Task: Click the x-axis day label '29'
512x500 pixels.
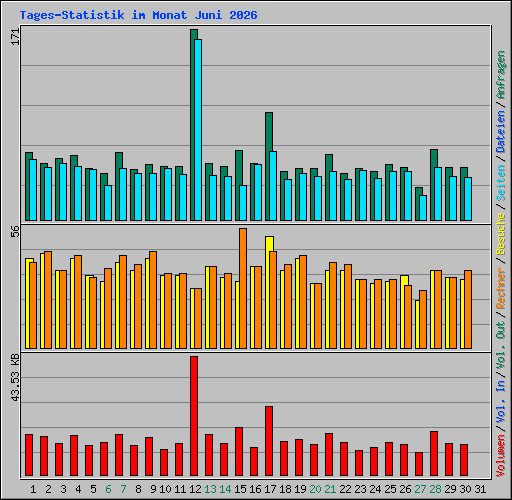Action: (451, 489)
